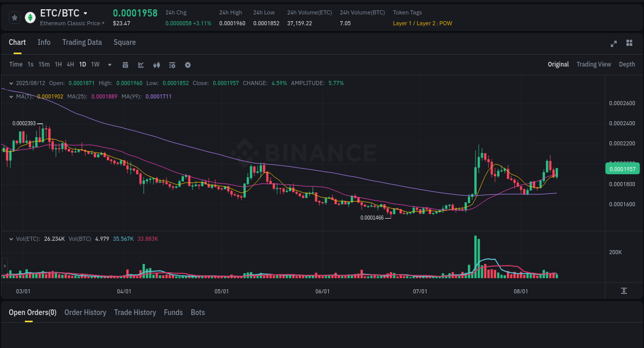The height and width of the screenshot is (348, 644).
Task: Click the high marker 0.0002393
Action: tap(24, 123)
